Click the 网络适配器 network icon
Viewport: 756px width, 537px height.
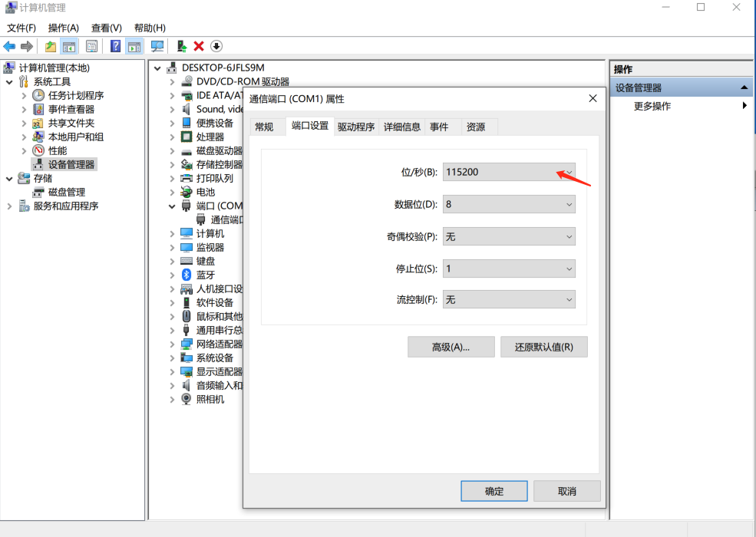[x=187, y=344]
